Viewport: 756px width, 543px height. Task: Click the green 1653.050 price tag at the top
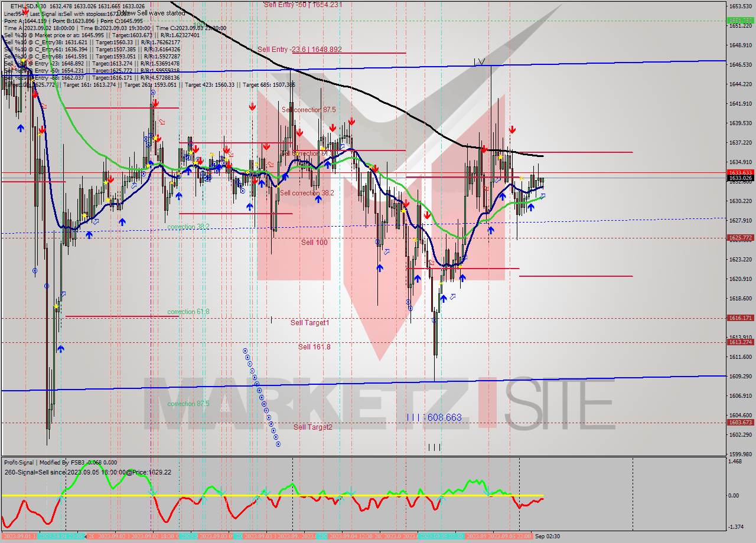(741, 20)
